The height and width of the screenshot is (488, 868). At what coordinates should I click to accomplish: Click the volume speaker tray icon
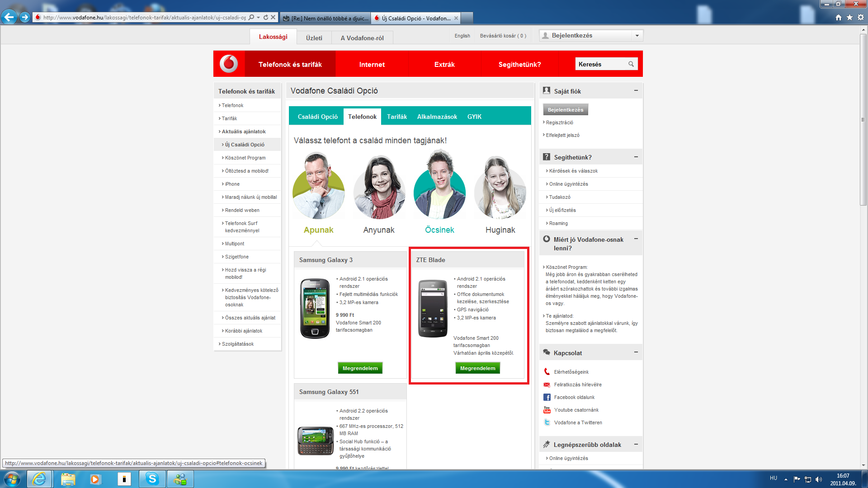(819, 479)
